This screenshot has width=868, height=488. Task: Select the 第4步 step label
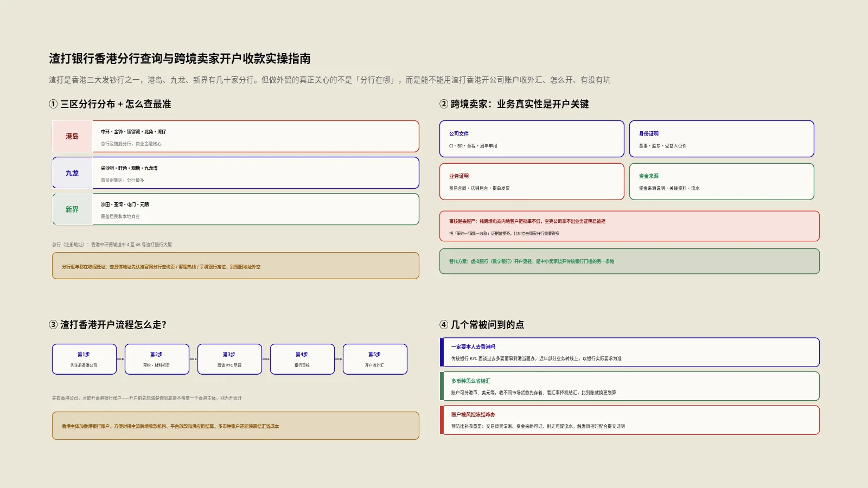coord(302,355)
